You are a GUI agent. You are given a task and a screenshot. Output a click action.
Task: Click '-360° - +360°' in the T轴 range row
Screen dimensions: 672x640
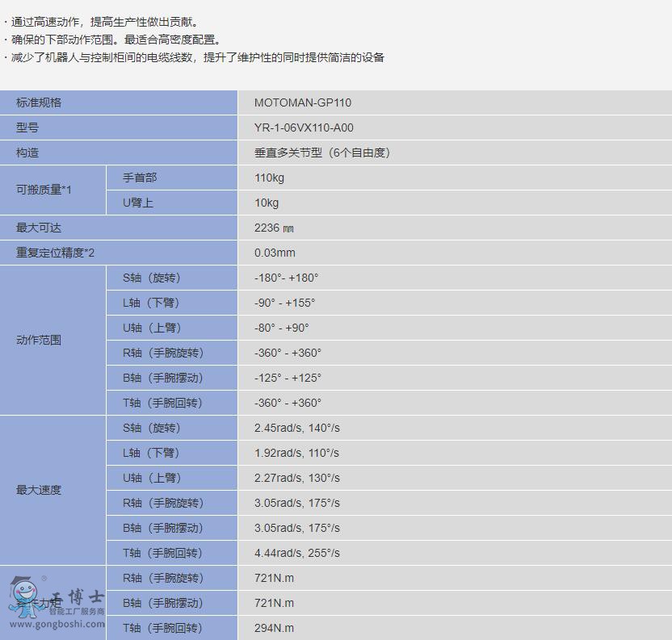(x=288, y=403)
